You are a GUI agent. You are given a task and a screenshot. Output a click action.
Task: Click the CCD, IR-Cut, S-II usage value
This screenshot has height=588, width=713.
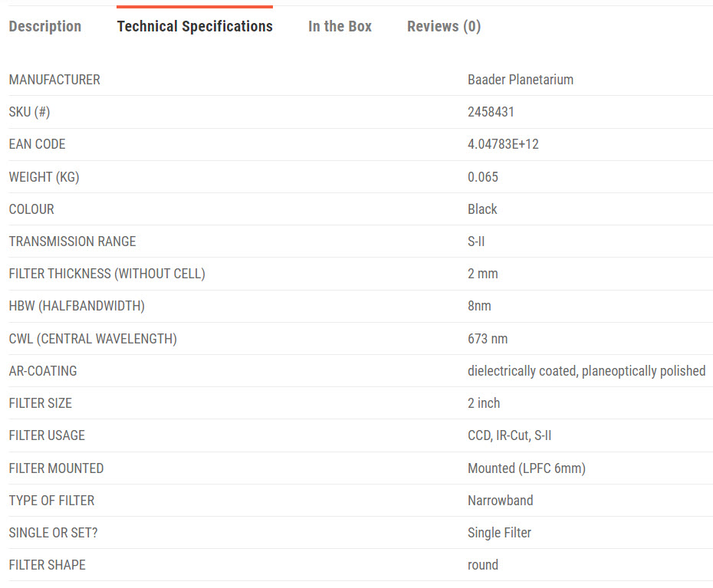click(x=510, y=435)
